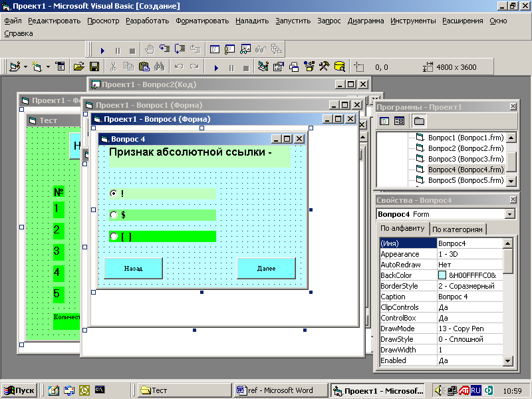Click the BackColor color swatch
The width and height of the screenshot is (532, 399).
click(x=442, y=275)
